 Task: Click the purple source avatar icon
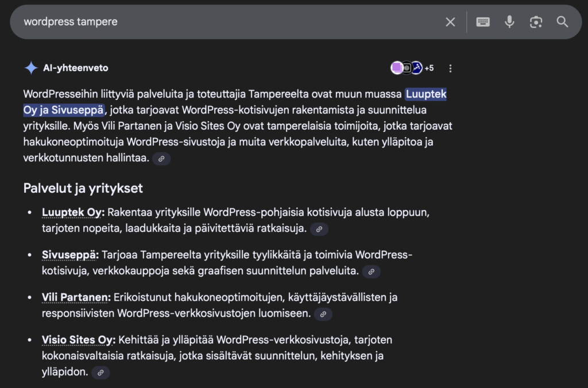(397, 68)
